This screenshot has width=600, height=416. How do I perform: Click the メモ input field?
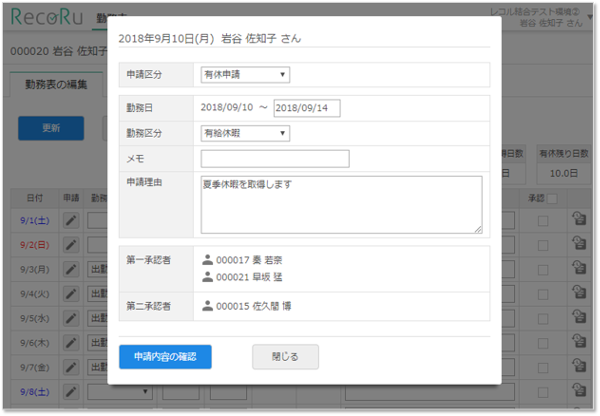pos(275,158)
